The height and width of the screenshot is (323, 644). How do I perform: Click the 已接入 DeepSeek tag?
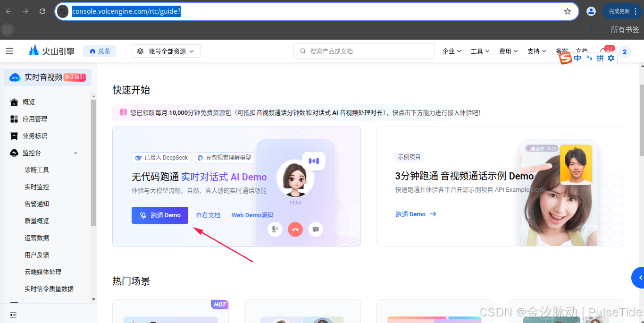pyautogui.click(x=161, y=158)
